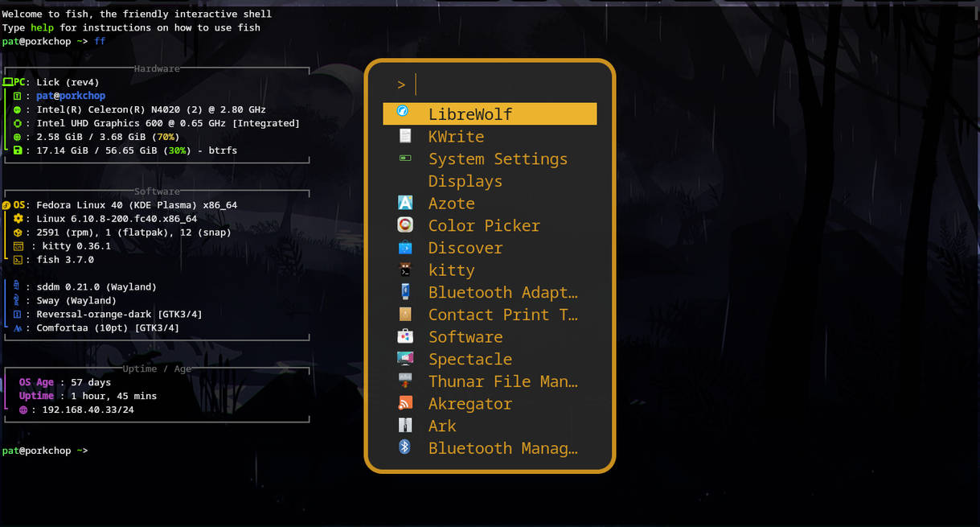Choose the Contact Print T… entry
The width and height of the screenshot is (980, 527).
coord(490,315)
